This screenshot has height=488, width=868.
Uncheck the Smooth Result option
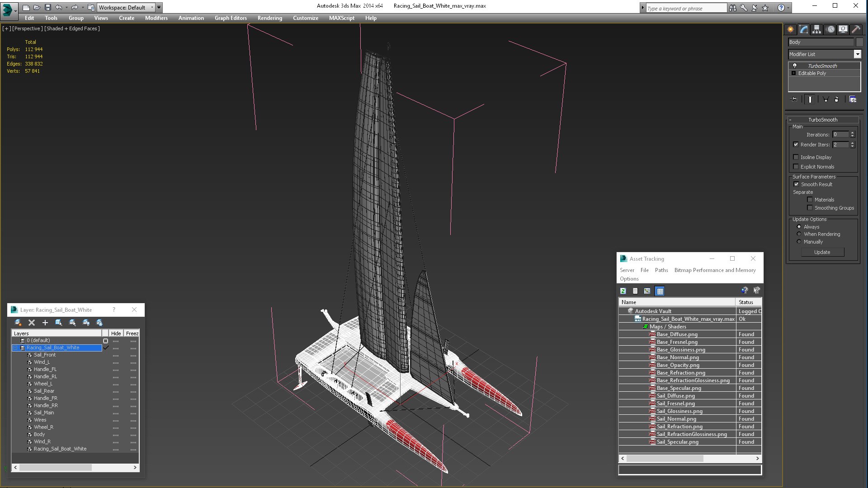coord(796,184)
